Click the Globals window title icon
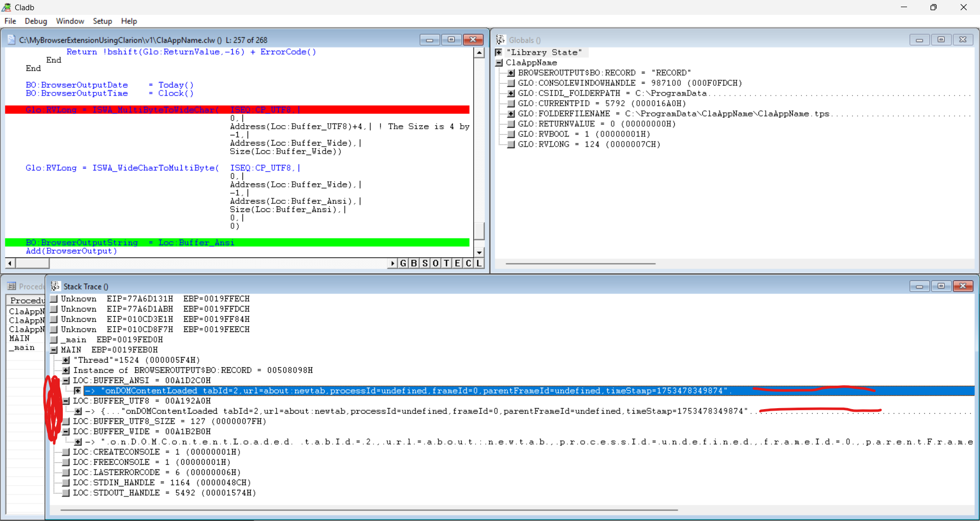The image size is (980, 521). click(501, 40)
